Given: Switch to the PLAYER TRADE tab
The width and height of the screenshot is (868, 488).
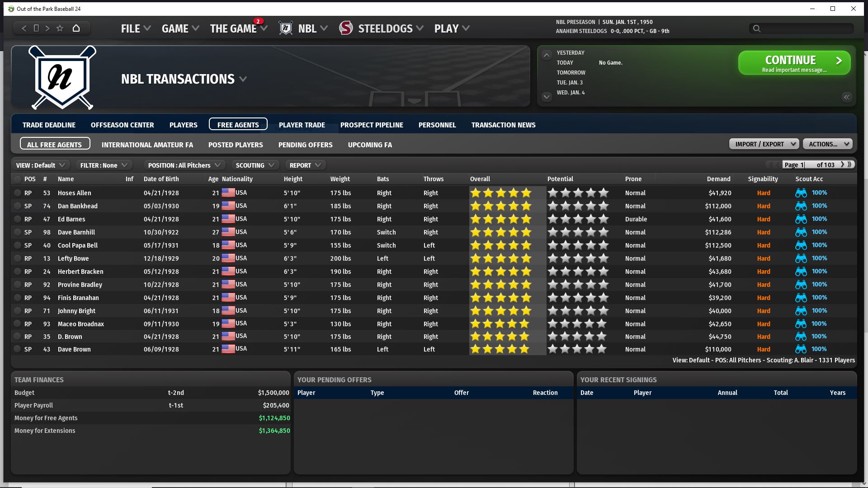Looking at the screenshot, I should point(302,125).
